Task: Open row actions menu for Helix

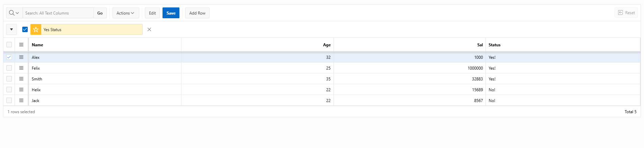Action: point(21,90)
